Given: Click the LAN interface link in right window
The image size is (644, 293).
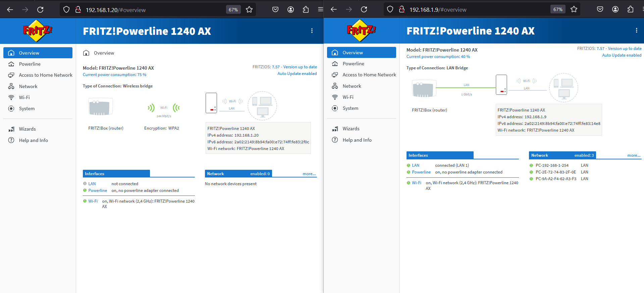Looking at the screenshot, I should coord(416,165).
